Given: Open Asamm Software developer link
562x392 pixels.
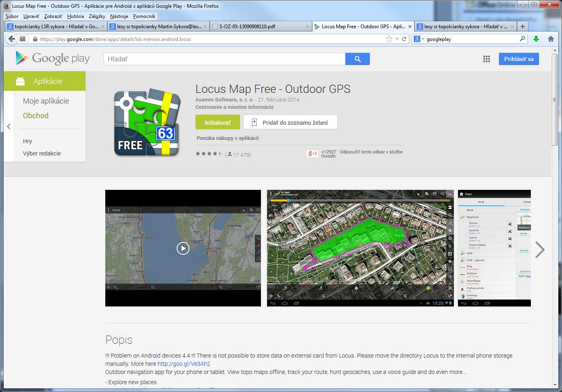Looking at the screenshot, I should tap(224, 99).
